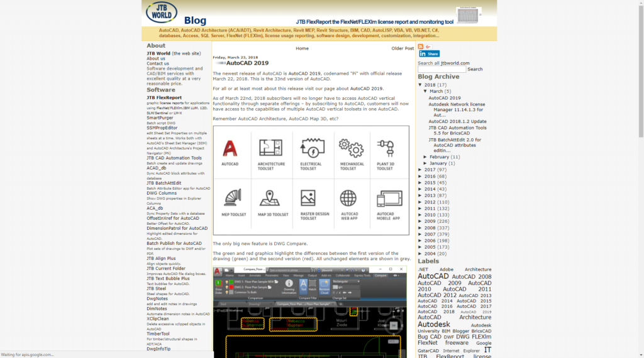Go to the Home page link
The image size is (644, 358).
click(302, 48)
